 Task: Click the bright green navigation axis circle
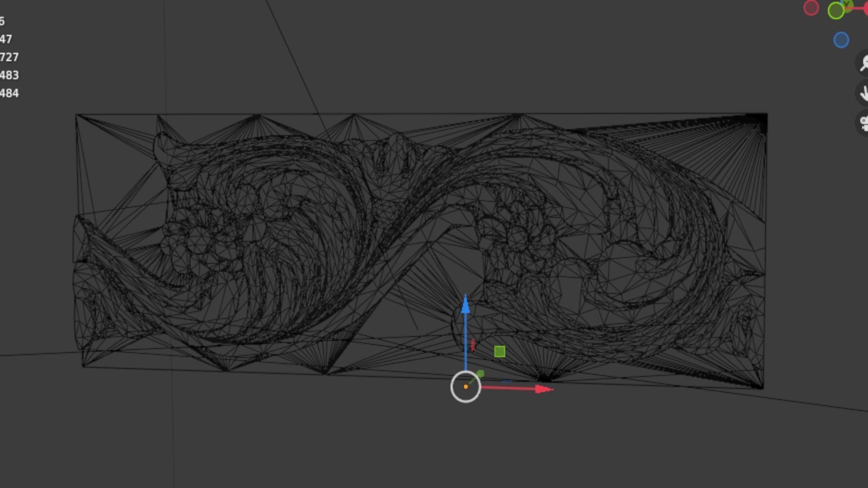(836, 11)
